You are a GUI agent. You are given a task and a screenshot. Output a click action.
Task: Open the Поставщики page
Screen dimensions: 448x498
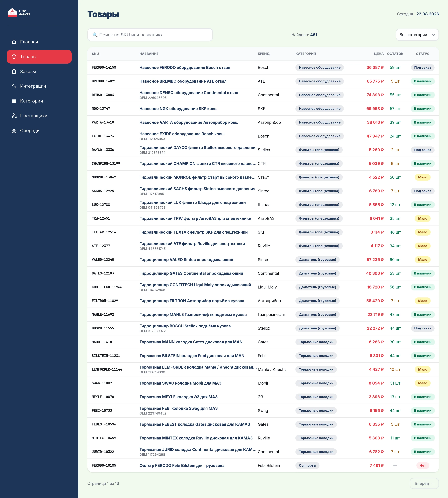(x=39, y=116)
